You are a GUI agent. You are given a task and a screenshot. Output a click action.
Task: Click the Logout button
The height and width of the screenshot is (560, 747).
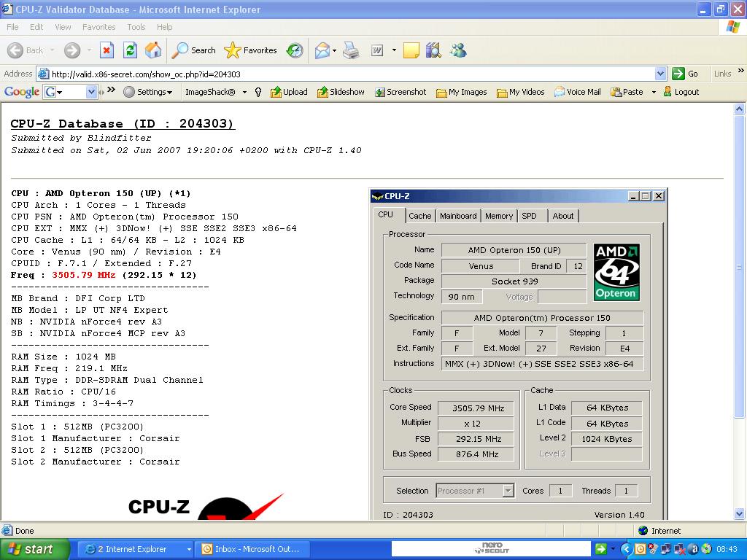click(x=681, y=92)
